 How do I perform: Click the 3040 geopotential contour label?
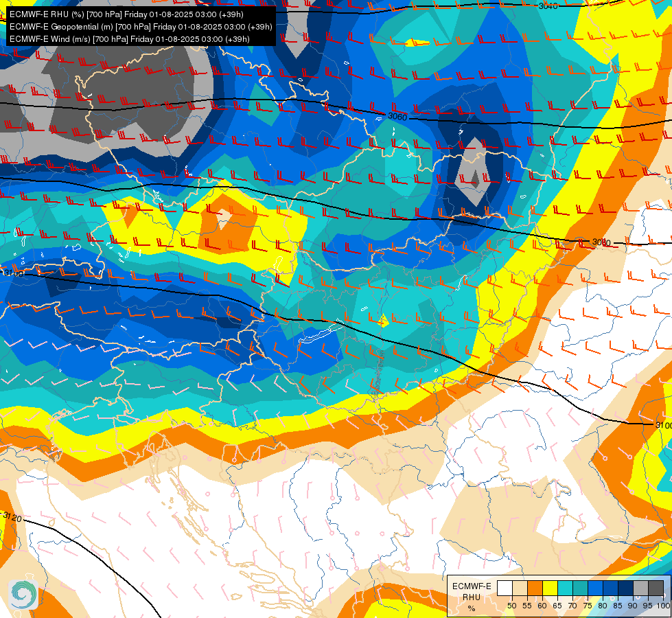tap(548, 6)
